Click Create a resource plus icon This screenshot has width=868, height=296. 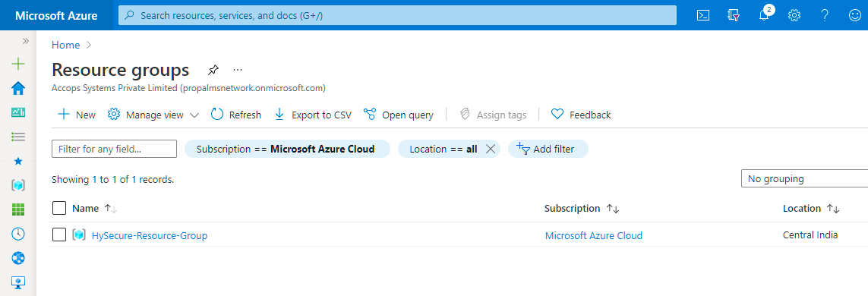(18, 65)
